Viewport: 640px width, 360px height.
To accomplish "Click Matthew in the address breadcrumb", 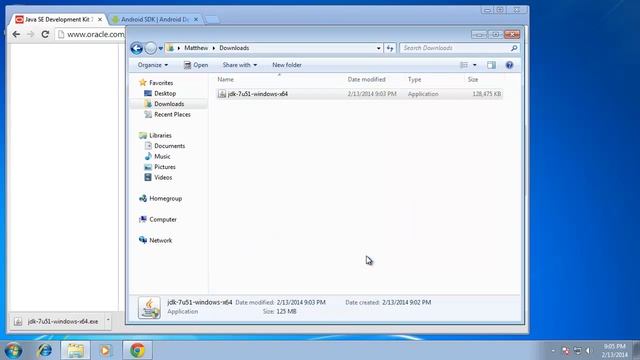I will coord(196,48).
